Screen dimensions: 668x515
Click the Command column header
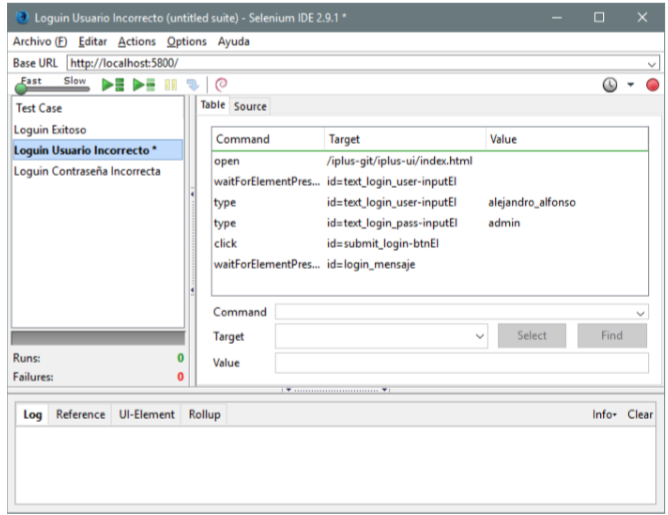click(x=268, y=139)
